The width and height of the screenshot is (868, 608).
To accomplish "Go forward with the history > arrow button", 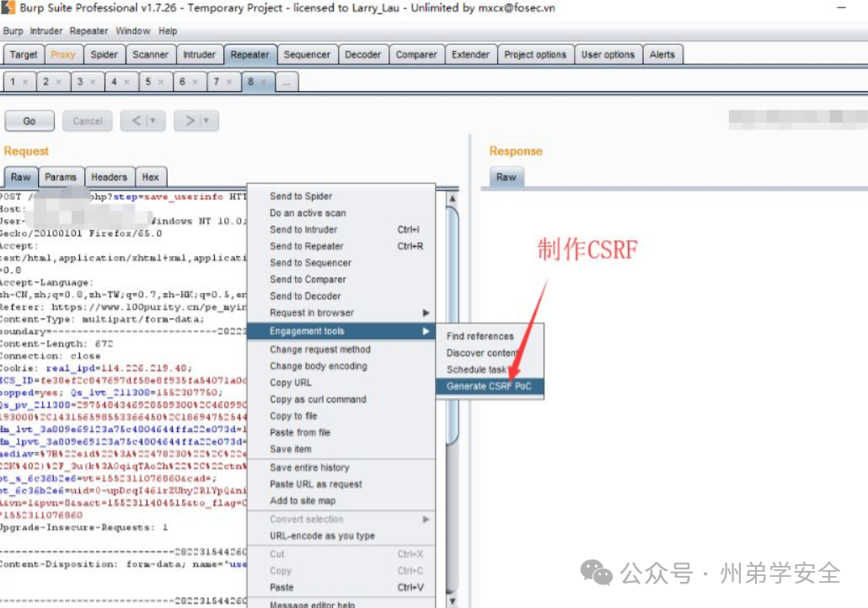I will pyautogui.click(x=190, y=120).
